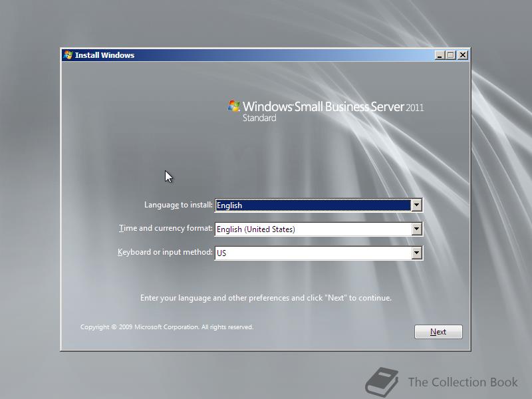Click "Enter your language and other preferences" instruction
The image size is (532, 399).
click(x=265, y=298)
